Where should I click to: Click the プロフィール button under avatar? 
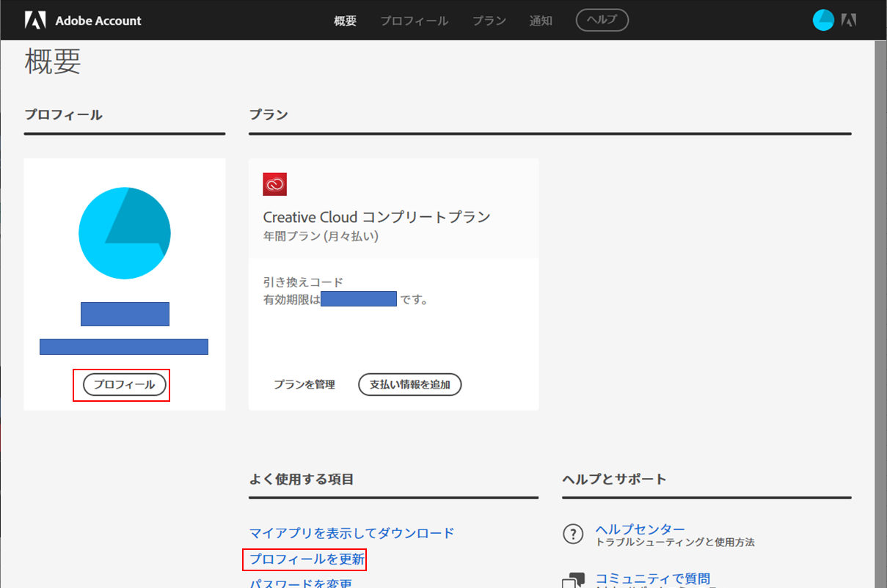pyautogui.click(x=125, y=384)
